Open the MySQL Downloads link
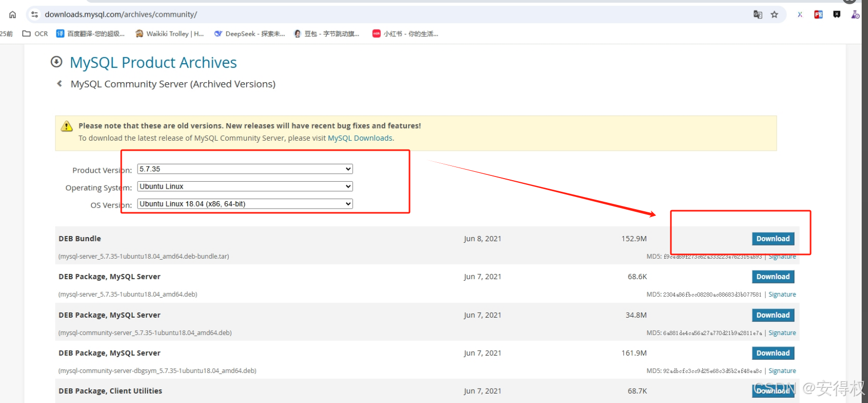Viewport: 868px width, 403px height. click(360, 138)
